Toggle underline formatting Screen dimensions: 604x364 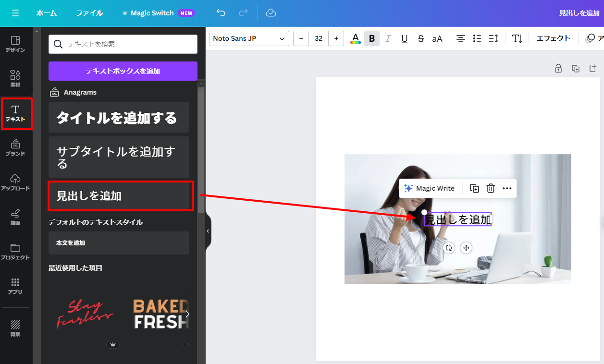[405, 38]
